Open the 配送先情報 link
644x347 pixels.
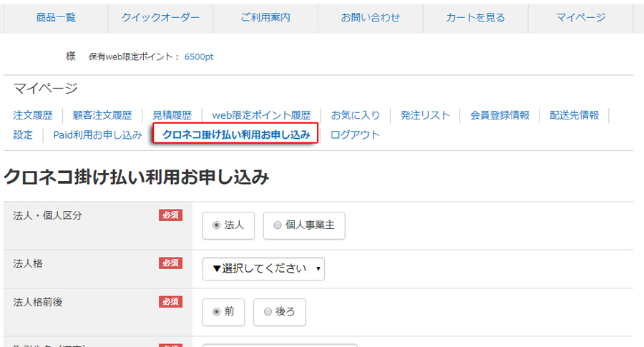click(x=574, y=115)
